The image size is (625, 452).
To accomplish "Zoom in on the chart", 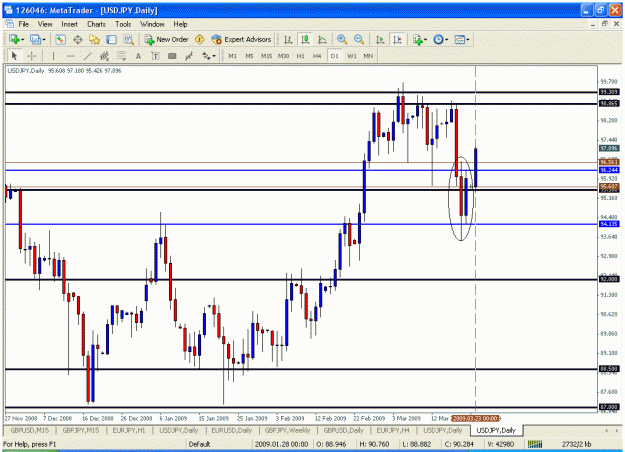I will point(342,39).
